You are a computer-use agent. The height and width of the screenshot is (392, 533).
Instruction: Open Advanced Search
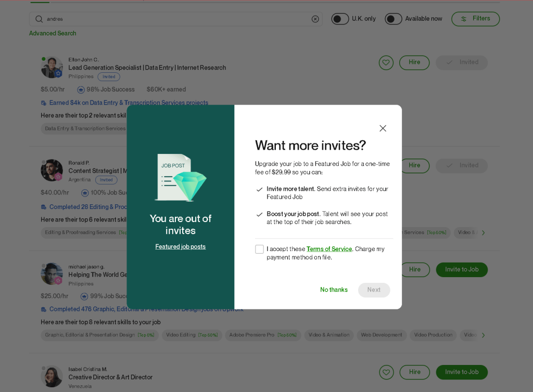click(x=53, y=33)
